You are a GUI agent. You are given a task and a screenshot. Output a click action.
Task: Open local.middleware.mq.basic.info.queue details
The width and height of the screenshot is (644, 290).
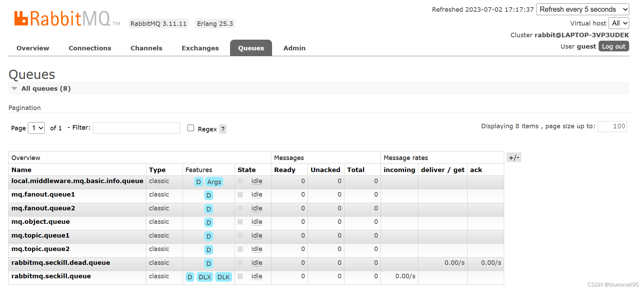click(77, 181)
